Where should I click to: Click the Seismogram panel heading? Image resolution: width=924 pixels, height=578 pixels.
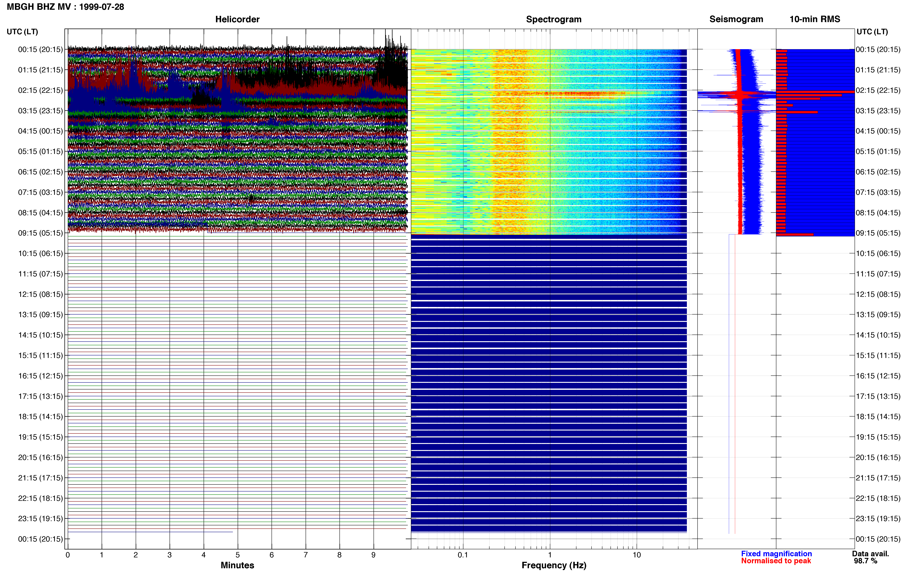tap(736, 19)
